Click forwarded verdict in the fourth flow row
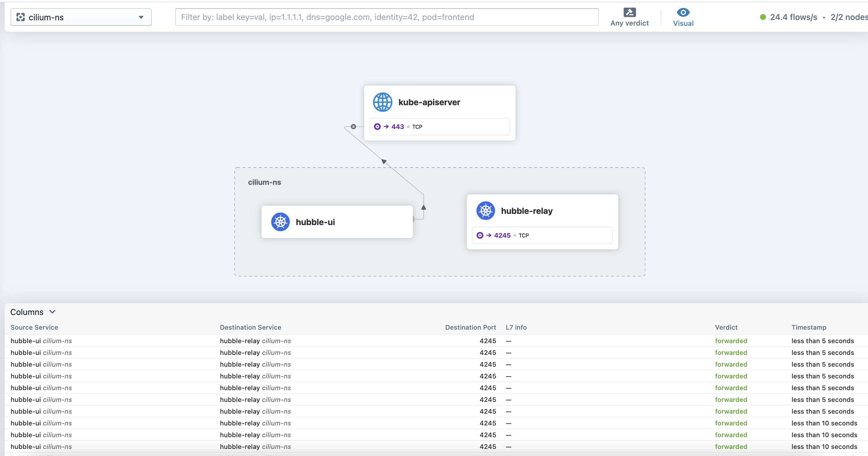This screenshot has height=456, width=868. [x=731, y=376]
